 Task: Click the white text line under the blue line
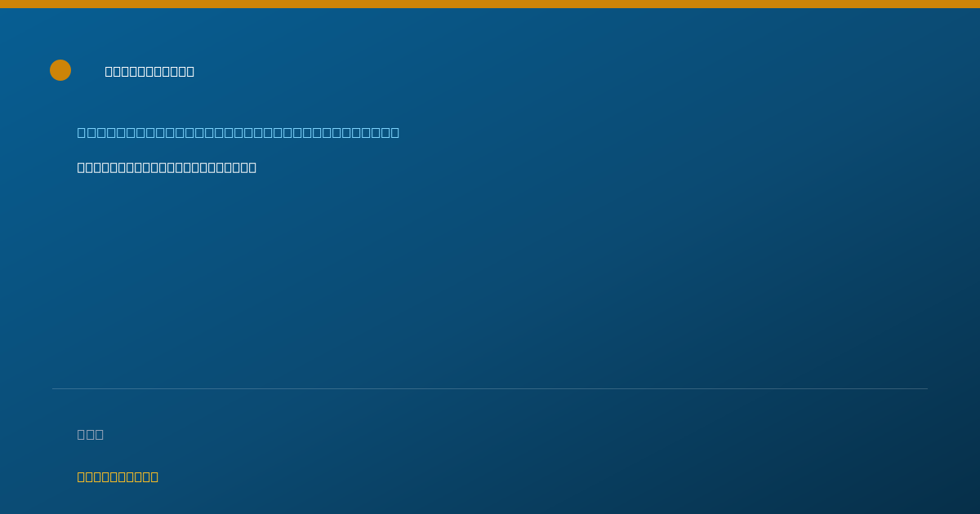pyautogui.click(x=167, y=167)
